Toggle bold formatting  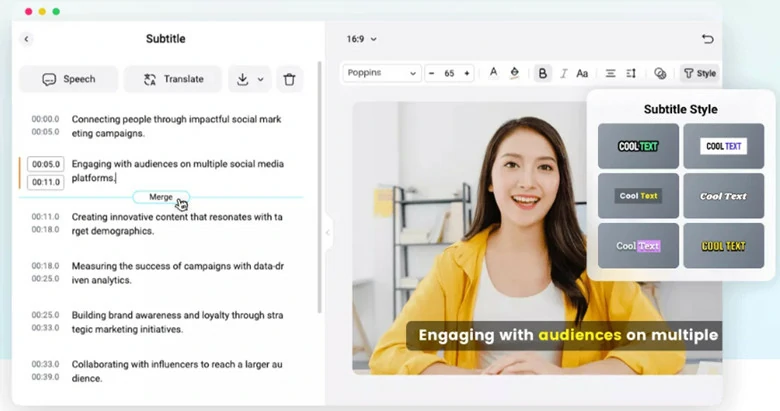tap(543, 73)
